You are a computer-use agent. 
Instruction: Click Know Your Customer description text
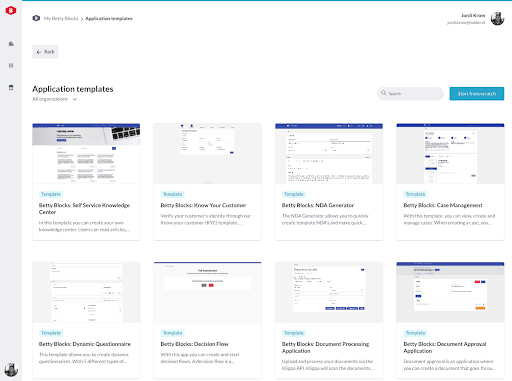(x=206, y=219)
